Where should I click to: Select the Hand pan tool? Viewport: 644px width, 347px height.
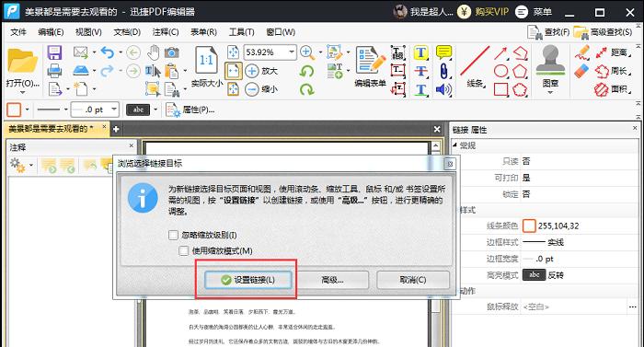(154, 52)
